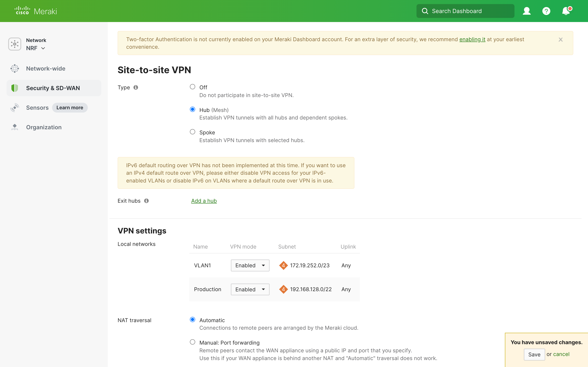Open the Network-wide menu item

tap(46, 69)
